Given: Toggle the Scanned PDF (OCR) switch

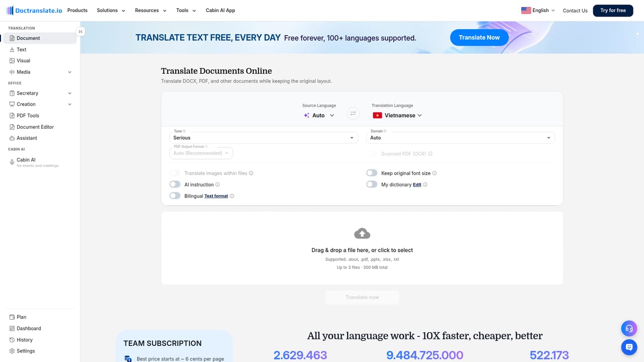Looking at the screenshot, I should [372, 154].
